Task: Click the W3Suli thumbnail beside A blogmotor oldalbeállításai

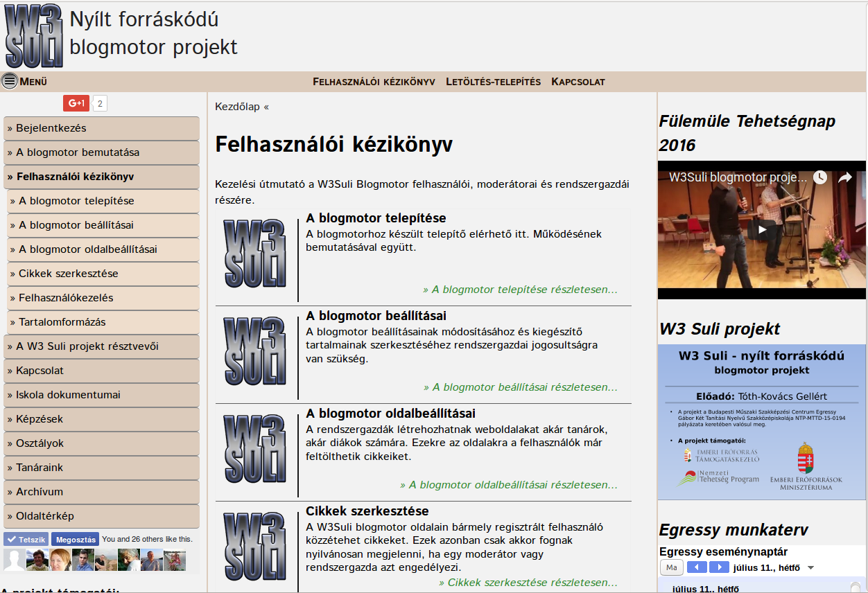Action: pos(254,449)
